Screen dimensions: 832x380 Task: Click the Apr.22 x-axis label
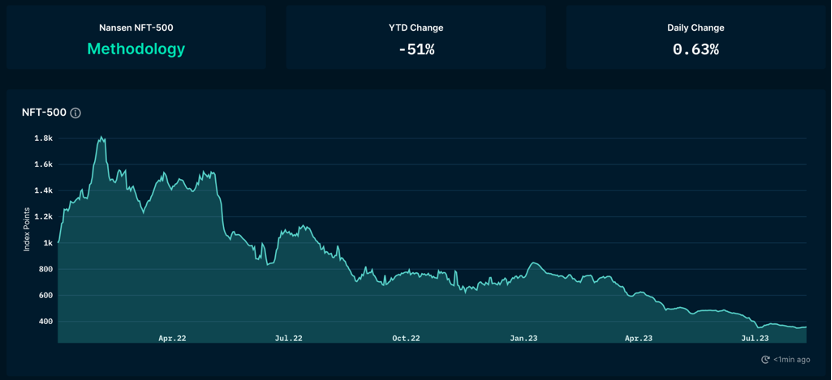(x=172, y=338)
